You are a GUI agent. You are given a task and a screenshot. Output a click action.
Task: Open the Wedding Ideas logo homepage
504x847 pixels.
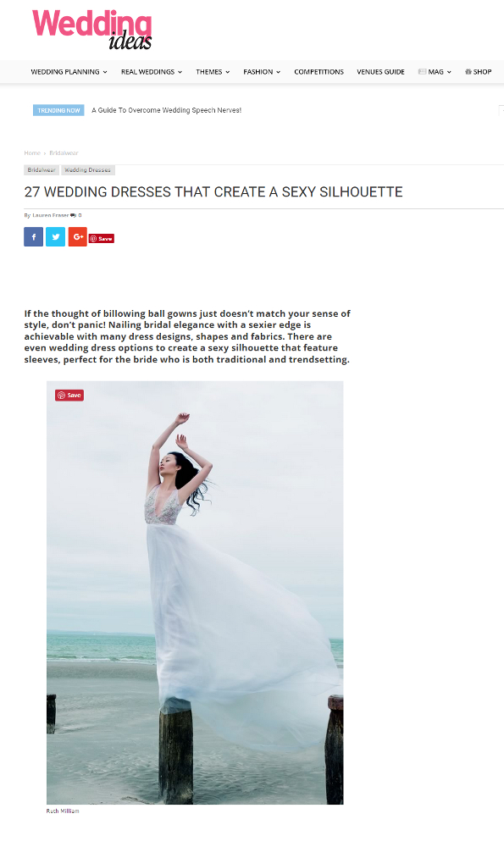(x=92, y=29)
